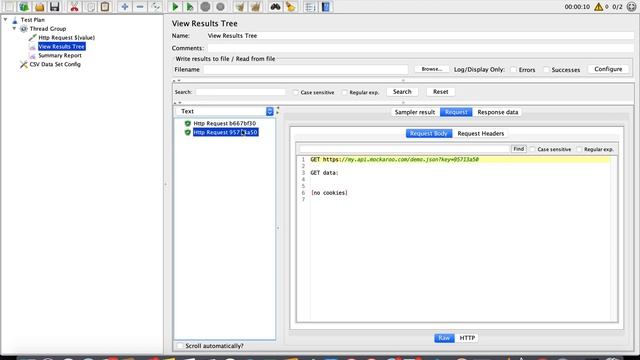Click the Find text field in request panel
The height and width of the screenshot is (360, 640).
pyautogui.click(x=404, y=149)
